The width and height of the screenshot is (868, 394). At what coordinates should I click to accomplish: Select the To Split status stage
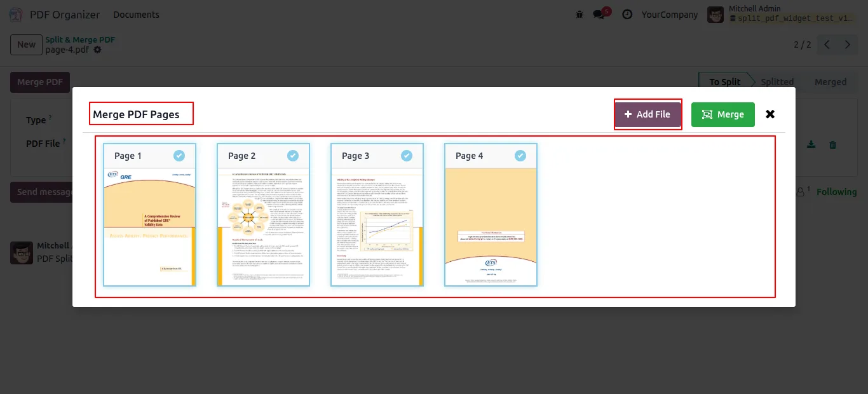point(724,82)
